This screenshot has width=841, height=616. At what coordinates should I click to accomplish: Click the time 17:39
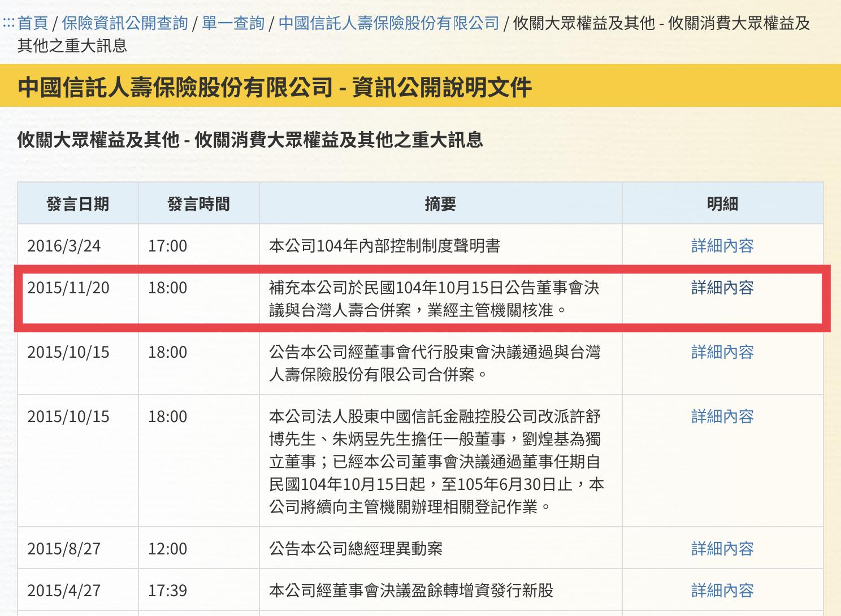coord(167,591)
